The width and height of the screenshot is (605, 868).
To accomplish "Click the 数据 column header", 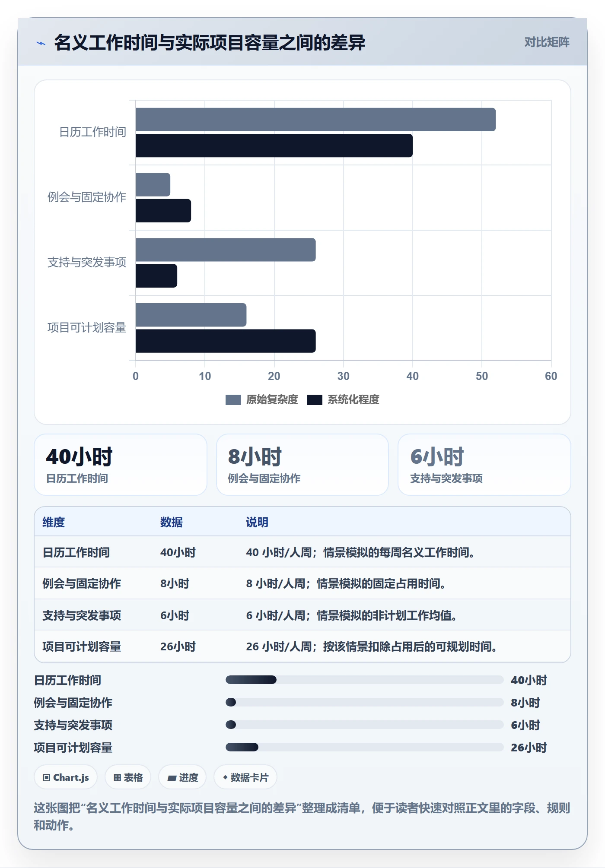I will tap(172, 522).
